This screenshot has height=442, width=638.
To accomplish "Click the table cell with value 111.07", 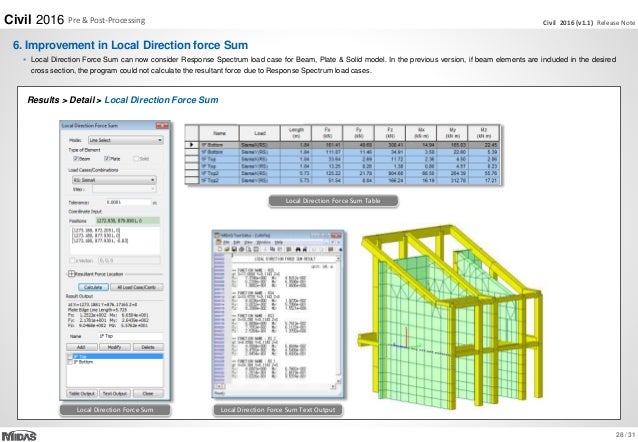I will pos(327,152).
